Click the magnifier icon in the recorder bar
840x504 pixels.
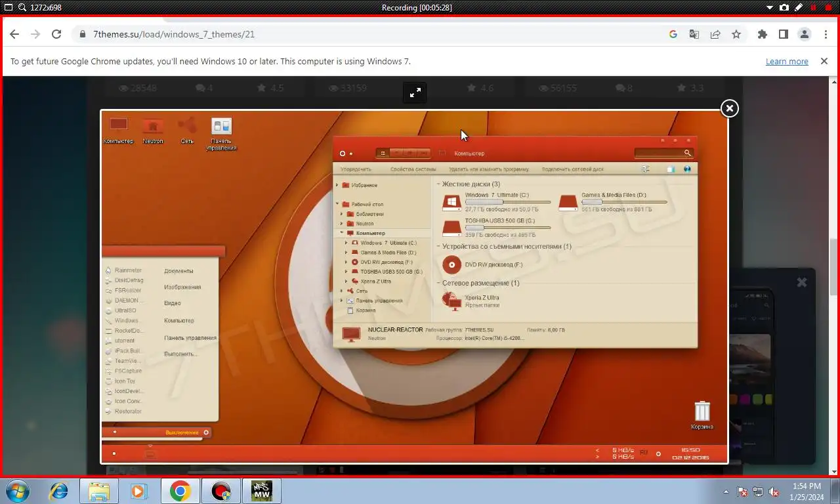22,7
